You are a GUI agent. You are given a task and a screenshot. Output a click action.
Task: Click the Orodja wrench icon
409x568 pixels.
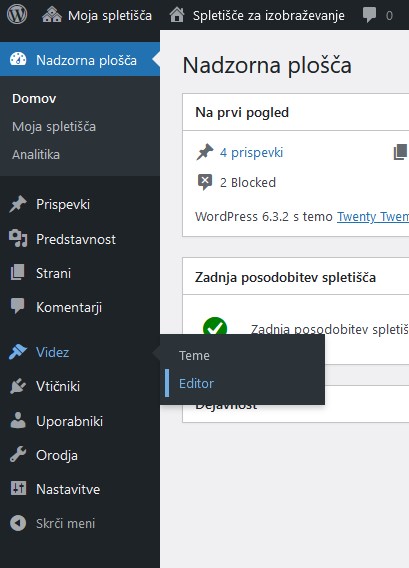(18, 455)
